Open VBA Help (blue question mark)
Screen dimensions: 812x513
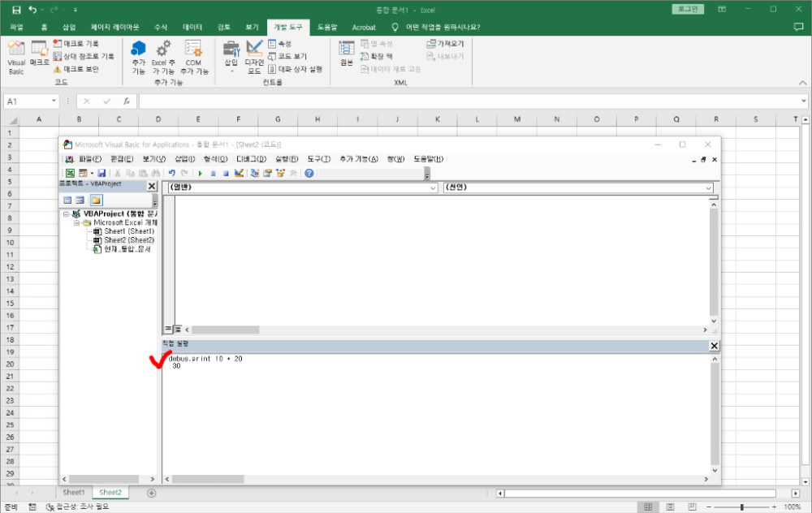(x=309, y=173)
